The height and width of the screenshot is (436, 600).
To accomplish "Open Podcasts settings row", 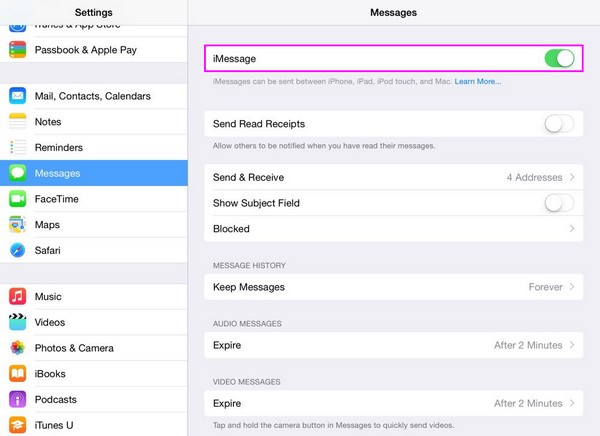I will click(94, 399).
